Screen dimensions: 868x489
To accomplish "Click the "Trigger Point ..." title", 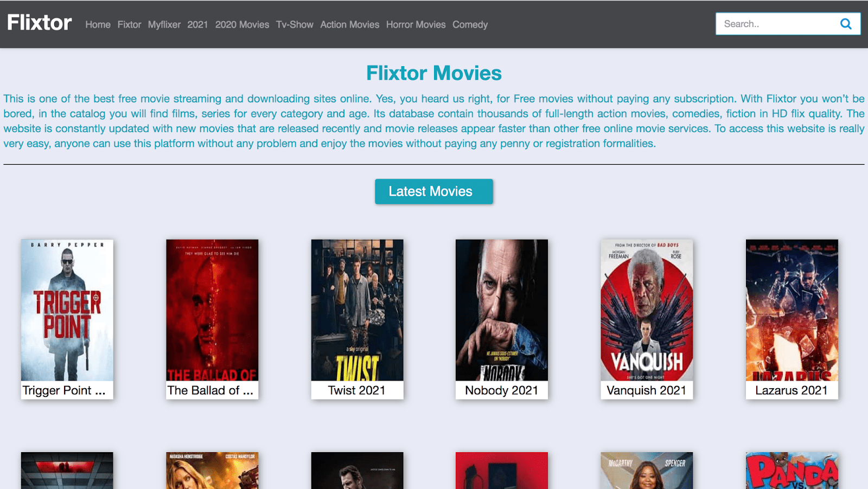I will (64, 390).
